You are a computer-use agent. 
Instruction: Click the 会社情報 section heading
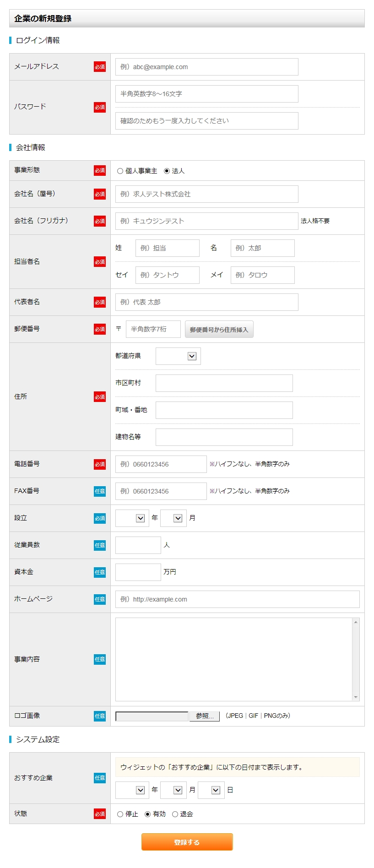pos(31,147)
